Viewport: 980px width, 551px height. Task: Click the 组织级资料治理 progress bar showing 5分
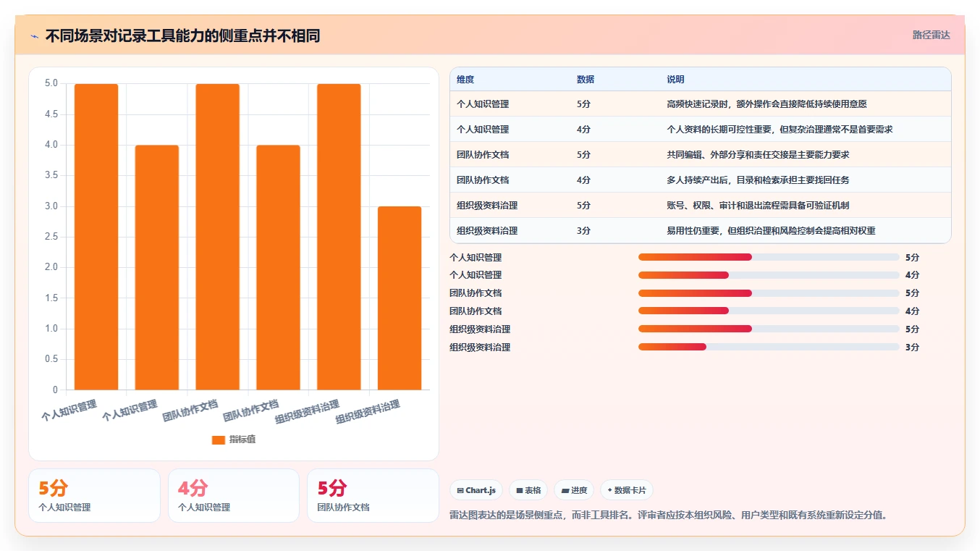point(769,329)
